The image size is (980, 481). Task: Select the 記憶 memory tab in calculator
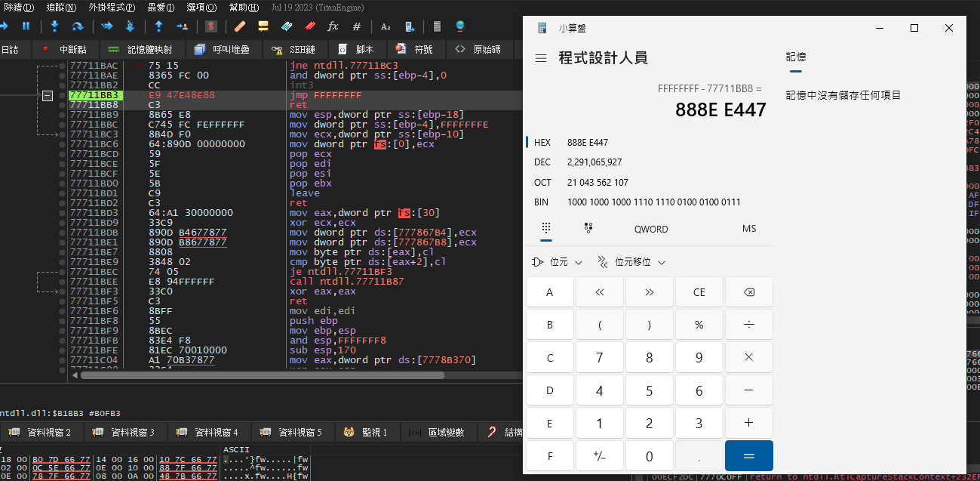(x=796, y=58)
